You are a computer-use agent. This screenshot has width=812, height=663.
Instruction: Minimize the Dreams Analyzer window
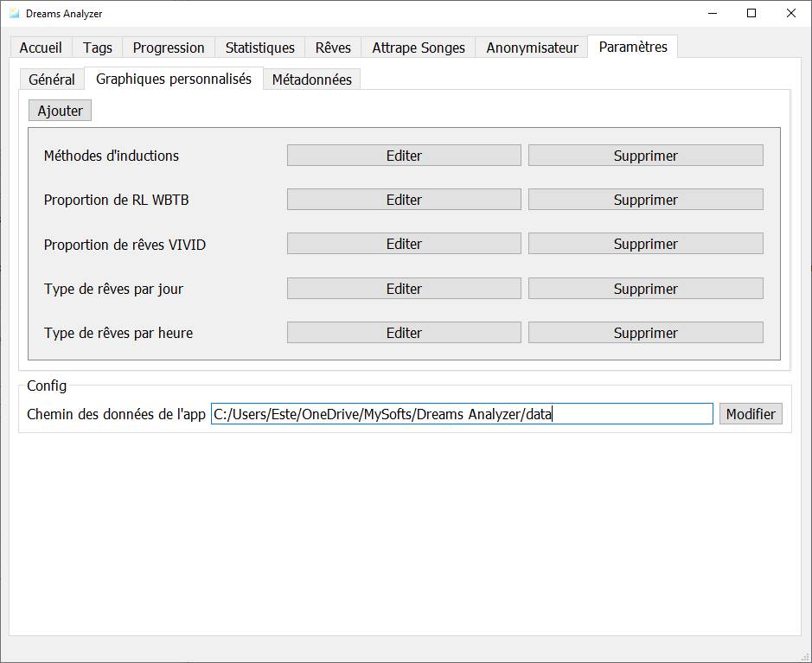[713, 14]
